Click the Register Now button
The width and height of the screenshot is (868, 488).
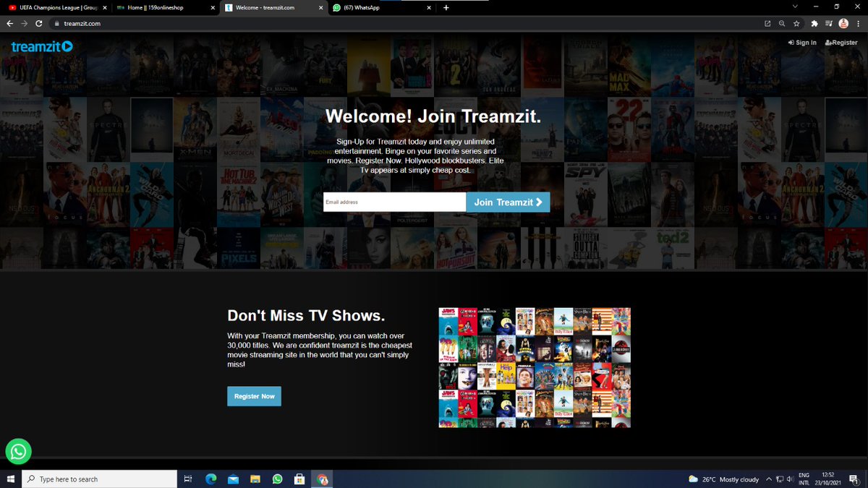(254, 396)
